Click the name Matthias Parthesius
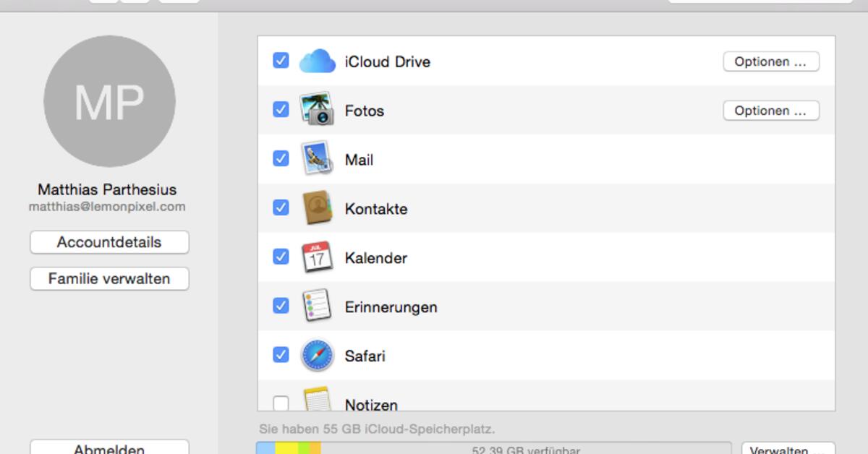The image size is (868, 454). click(x=107, y=190)
